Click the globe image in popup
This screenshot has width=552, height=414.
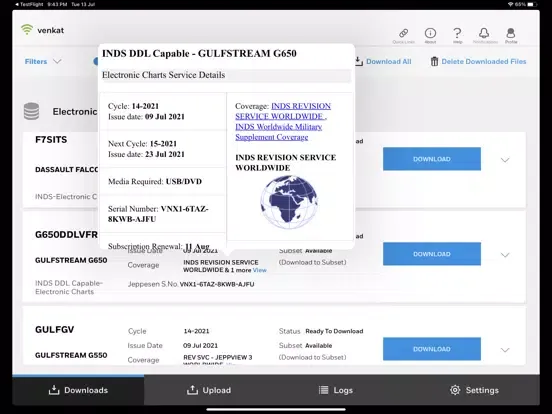tap(289, 202)
